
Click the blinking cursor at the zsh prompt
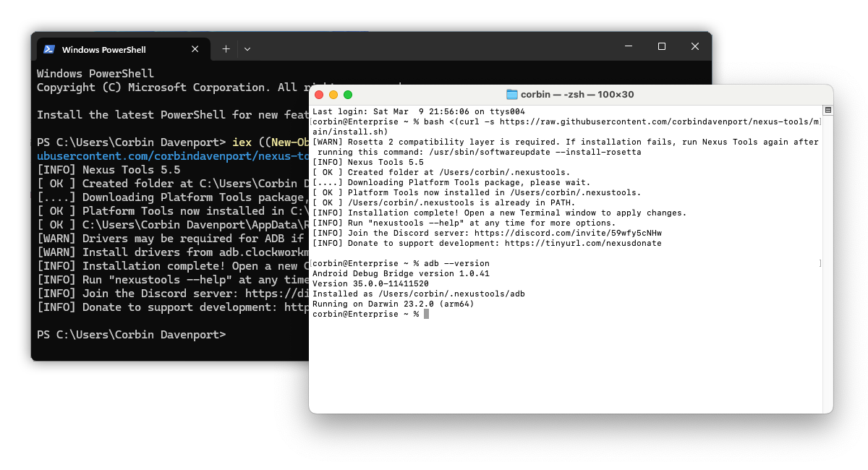click(x=427, y=314)
